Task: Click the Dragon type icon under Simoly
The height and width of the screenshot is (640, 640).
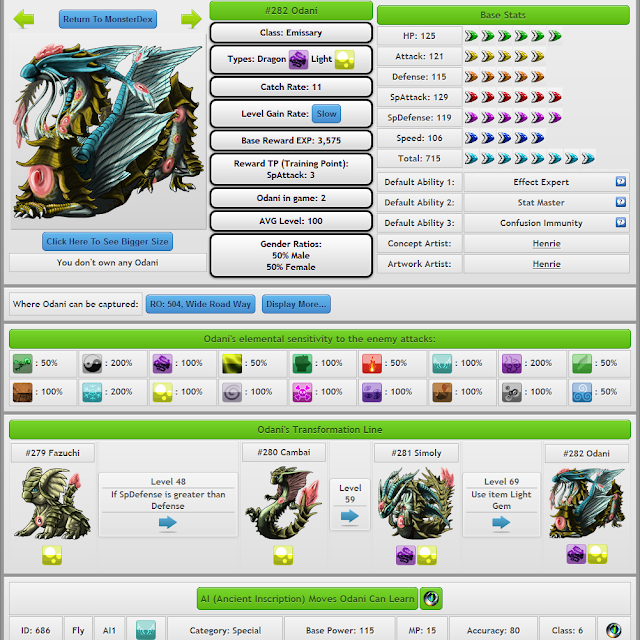Action: pos(406,555)
